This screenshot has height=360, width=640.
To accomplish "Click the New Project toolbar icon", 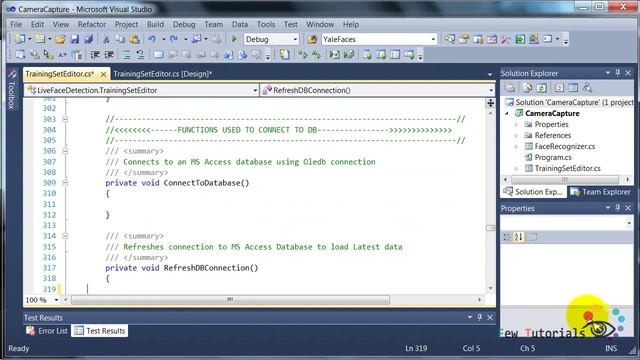I will coord(20,39).
